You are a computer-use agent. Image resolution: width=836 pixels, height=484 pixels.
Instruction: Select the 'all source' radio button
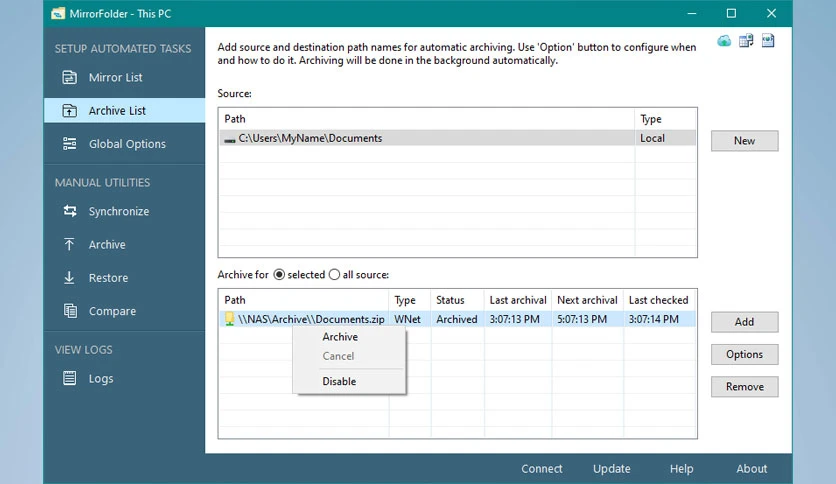[x=334, y=275]
